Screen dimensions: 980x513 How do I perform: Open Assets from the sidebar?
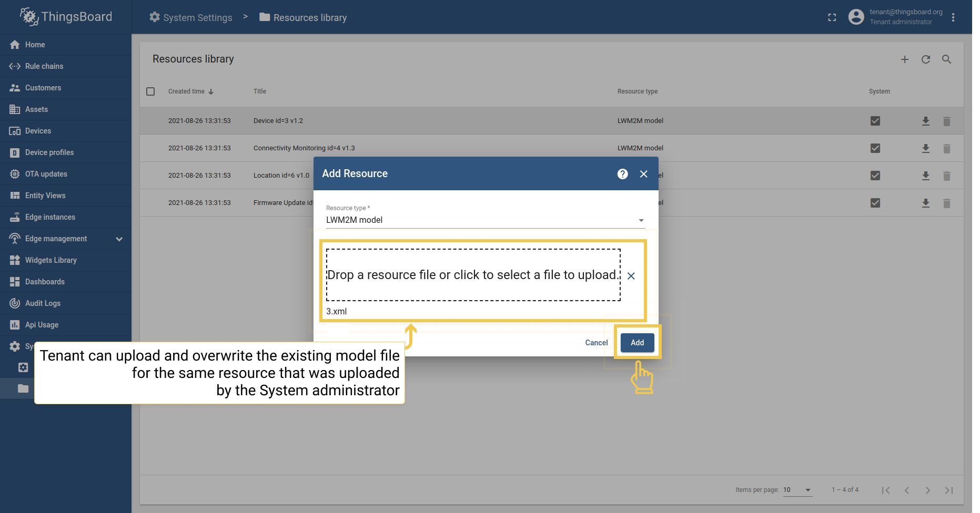[x=66, y=109]
